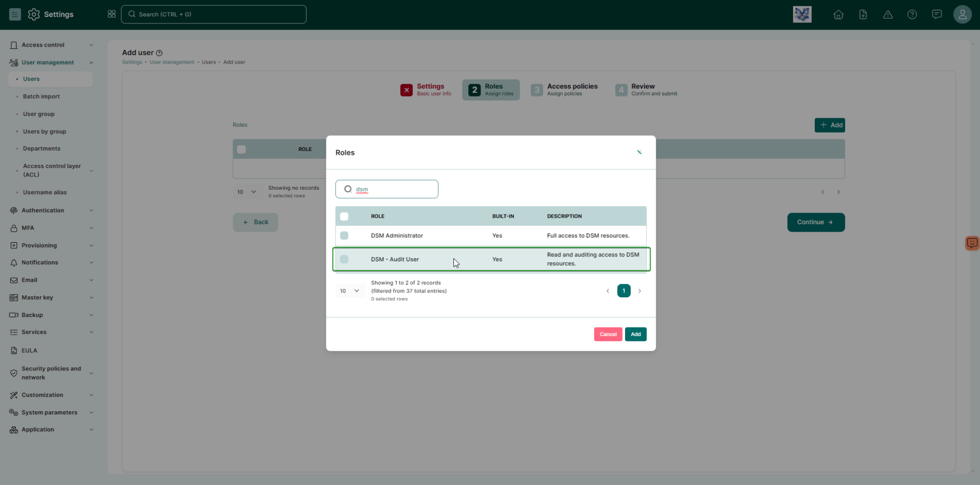980x485 pixels.
Task: Open Batch import in sidebar
Action: (41, 96)
